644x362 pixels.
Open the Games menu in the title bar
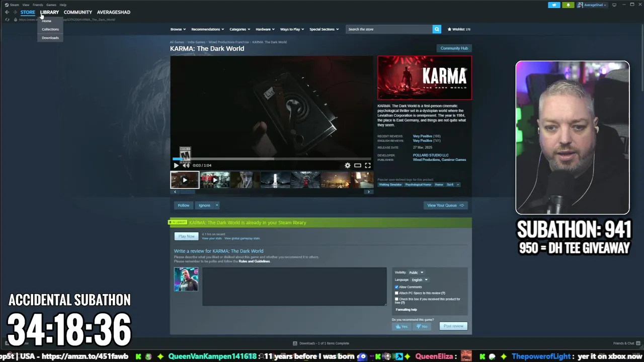(x=51, y=5)
